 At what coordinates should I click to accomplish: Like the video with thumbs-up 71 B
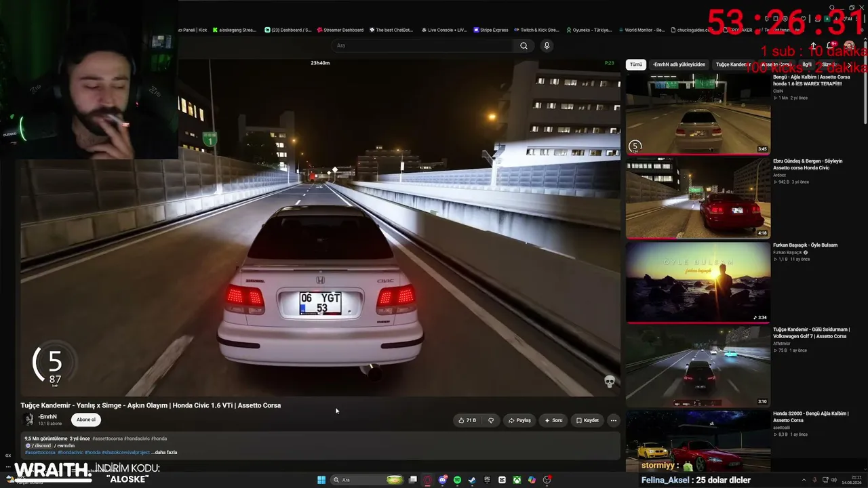point(467,420)
